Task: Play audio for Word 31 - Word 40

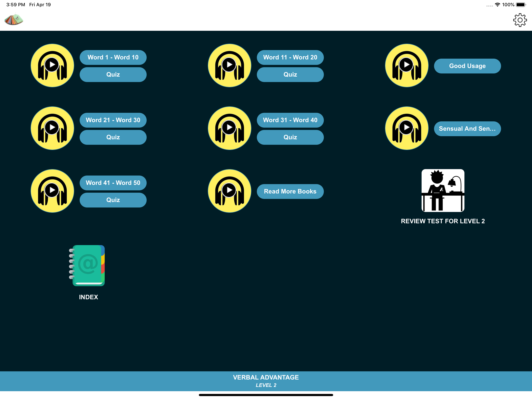Action: pyautogui.click(x=229, y=128)
